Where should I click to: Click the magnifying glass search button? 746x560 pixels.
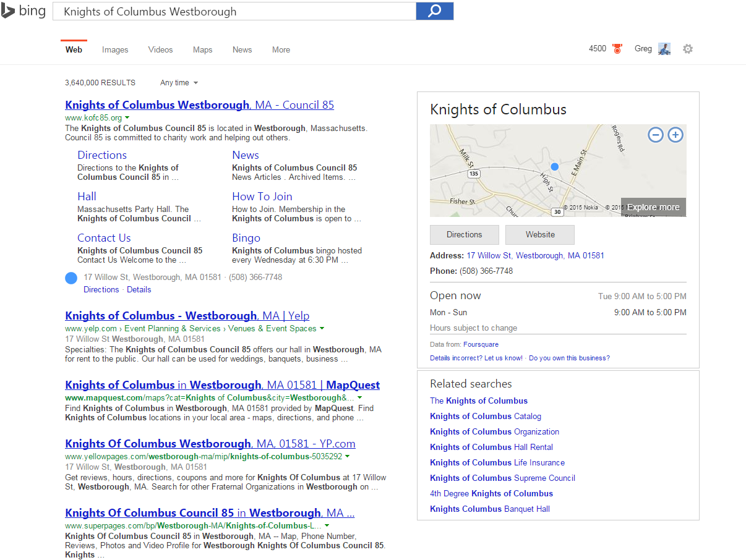tap(435, 11)
